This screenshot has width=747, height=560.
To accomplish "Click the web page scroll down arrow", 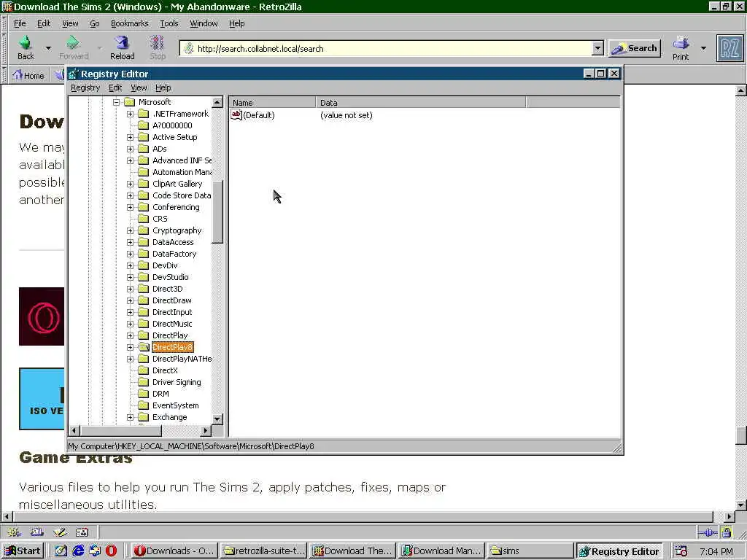I will click(x=741, y=505).
